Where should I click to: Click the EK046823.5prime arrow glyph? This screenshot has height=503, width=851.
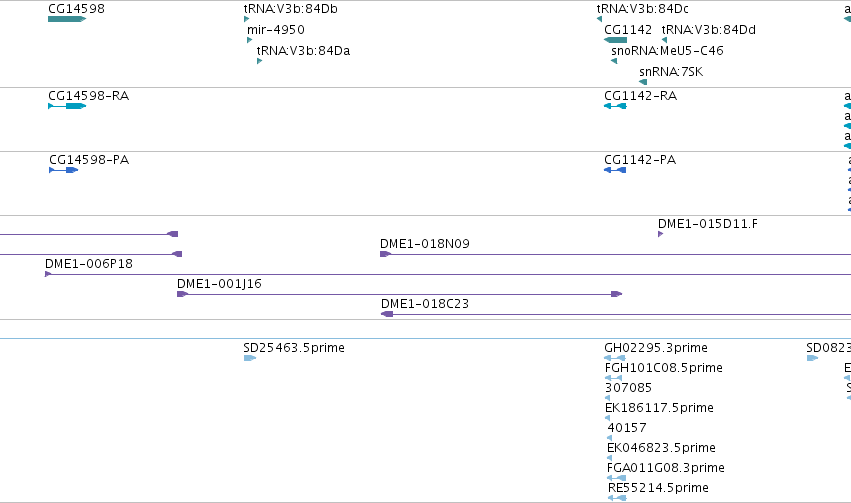click(609, 458)
